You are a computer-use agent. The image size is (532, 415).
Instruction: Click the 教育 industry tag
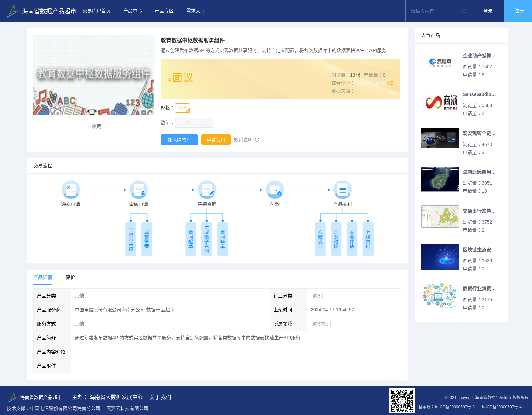[317, 296]
